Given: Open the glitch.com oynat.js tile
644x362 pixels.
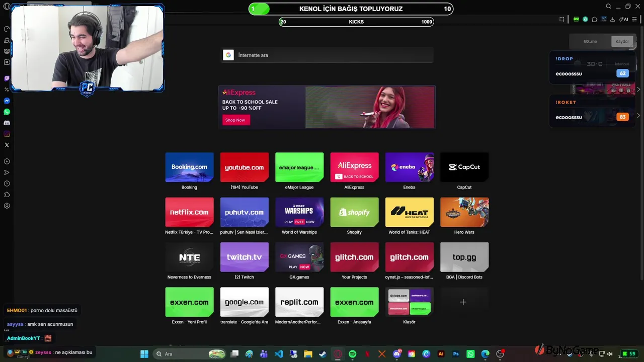Looking at the screenshot, I should click(x=410, y=257).
